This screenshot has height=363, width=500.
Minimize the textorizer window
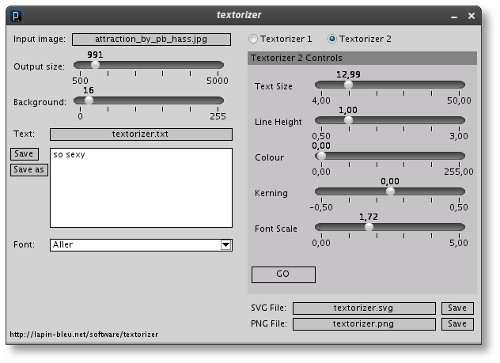(x=454, y=17)
